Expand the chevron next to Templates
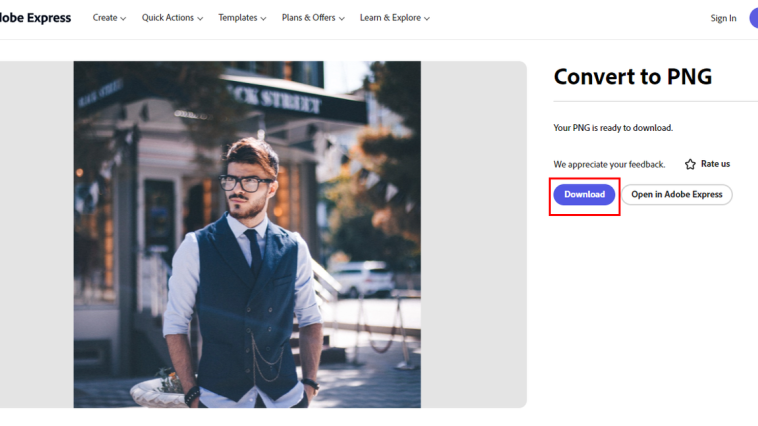The width and height of the screenshot is (758, 426). [x=263, y=18]
